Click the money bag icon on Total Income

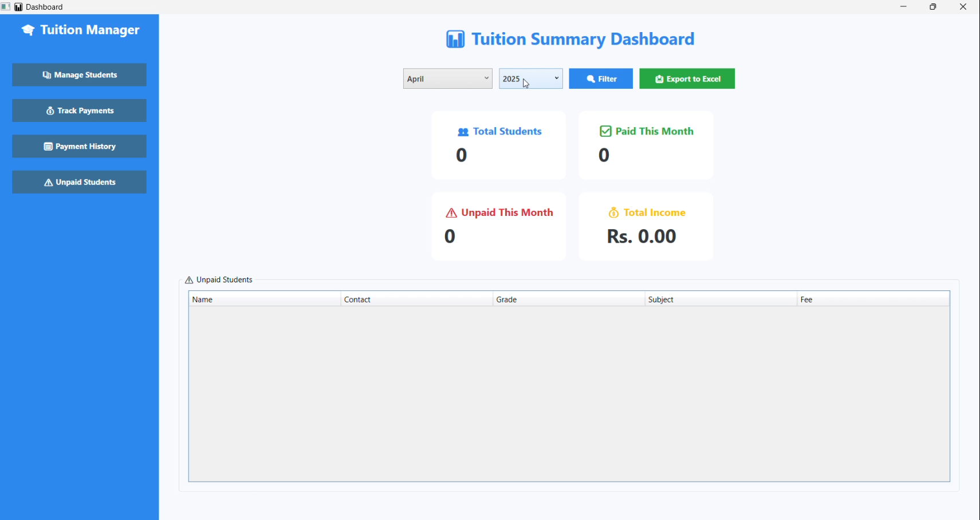tap(613, 213)
